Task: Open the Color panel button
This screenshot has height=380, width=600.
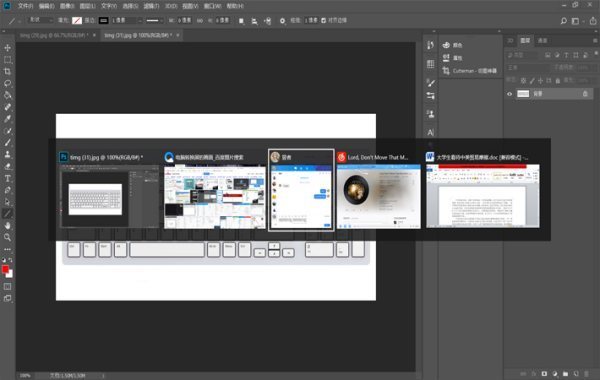Action: (452, 45)
